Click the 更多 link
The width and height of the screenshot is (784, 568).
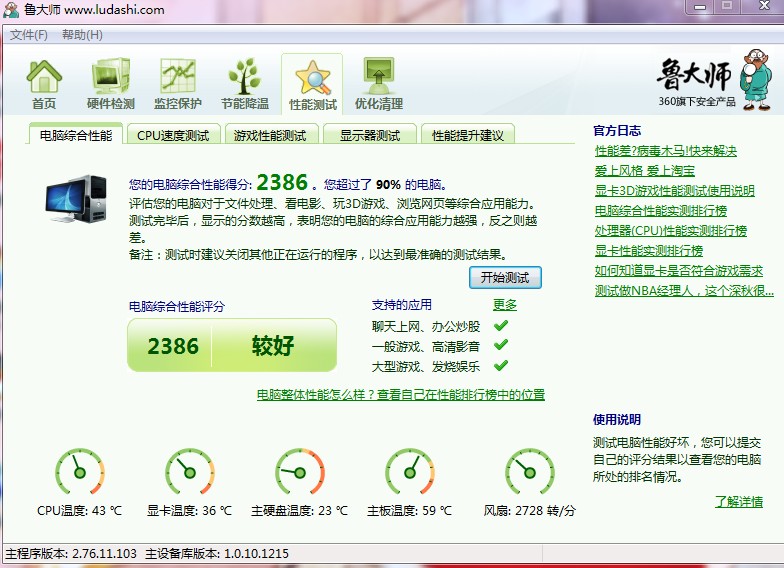coord(505,304)
